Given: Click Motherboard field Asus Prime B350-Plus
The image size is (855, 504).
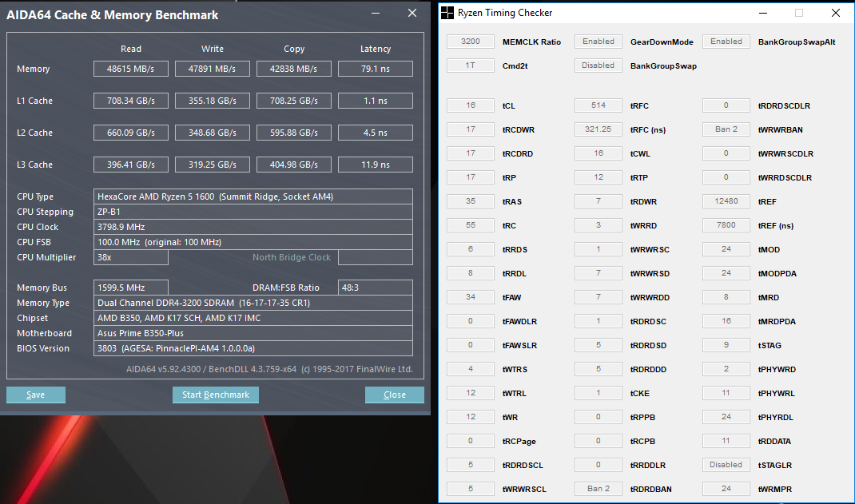Looking at the screenshot, I should click(253, 333).
